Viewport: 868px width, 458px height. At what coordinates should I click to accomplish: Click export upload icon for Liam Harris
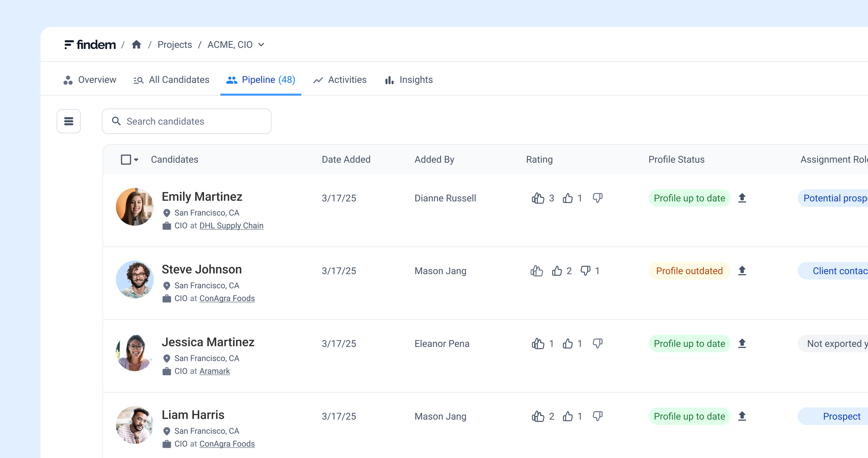point(742,416)
